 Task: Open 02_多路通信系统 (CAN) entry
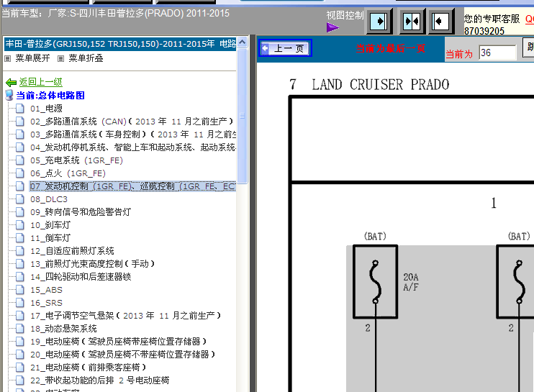(x=132, y=122)
